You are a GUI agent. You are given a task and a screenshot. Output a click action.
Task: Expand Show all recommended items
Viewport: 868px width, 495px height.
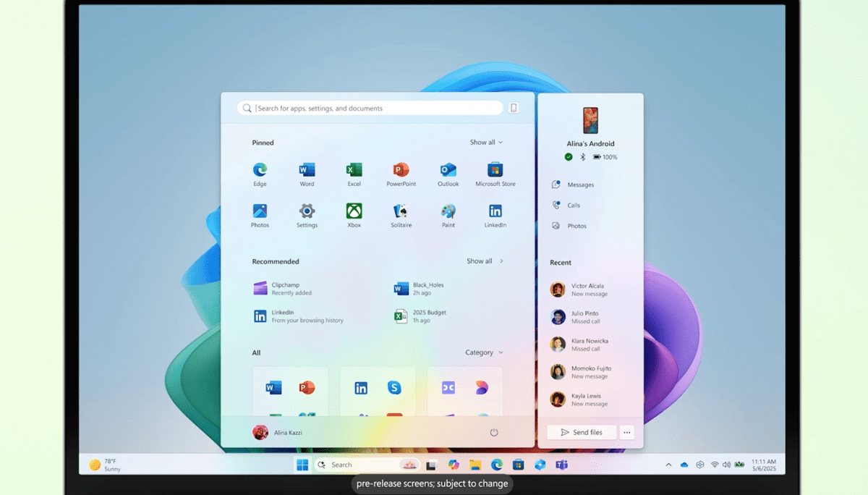[484, 261]
